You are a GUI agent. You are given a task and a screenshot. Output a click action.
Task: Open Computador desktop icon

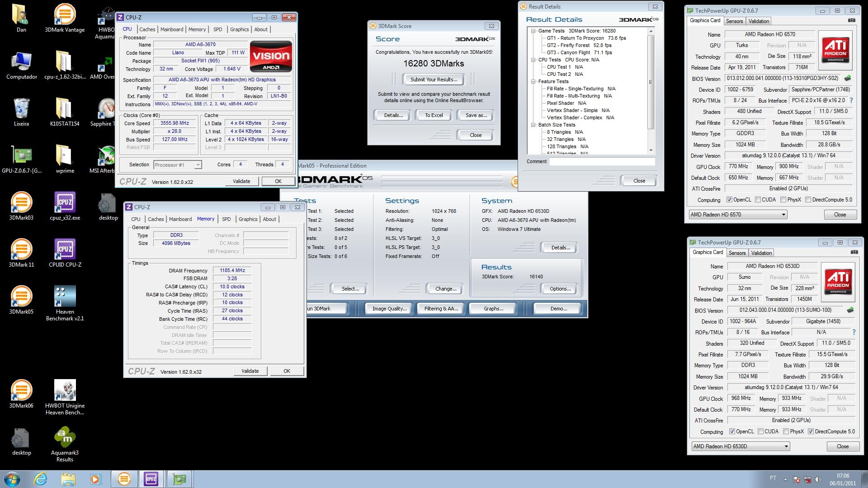pyautogui.click(x=21, y=65)
